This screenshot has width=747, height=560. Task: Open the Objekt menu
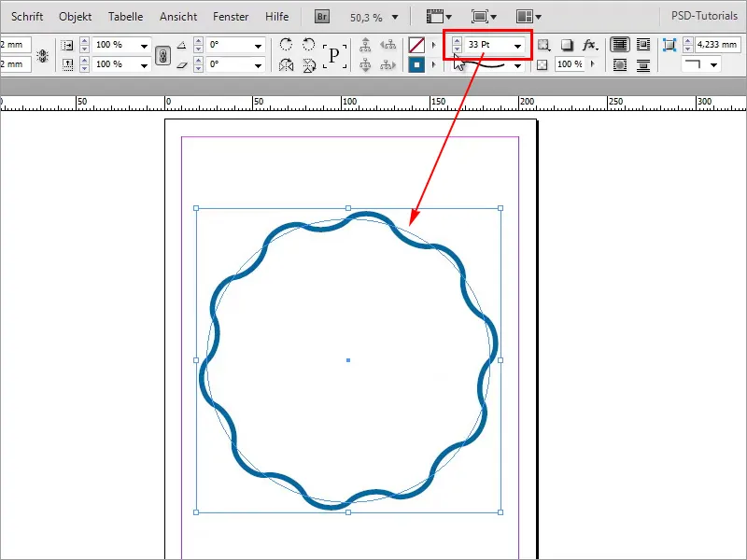pyautogui.click(x=75, y=15)
